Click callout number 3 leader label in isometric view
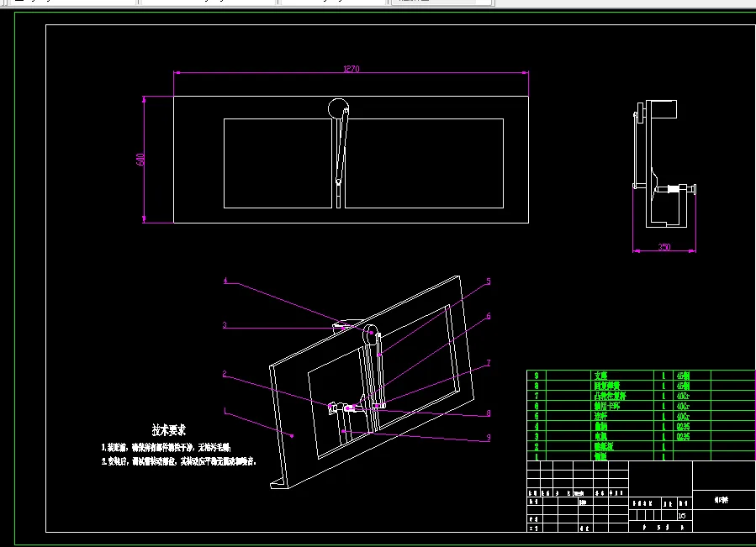Image resolution: width=756 pixels, height=547 pixels. pyautogui.click(x=225, y=325)
